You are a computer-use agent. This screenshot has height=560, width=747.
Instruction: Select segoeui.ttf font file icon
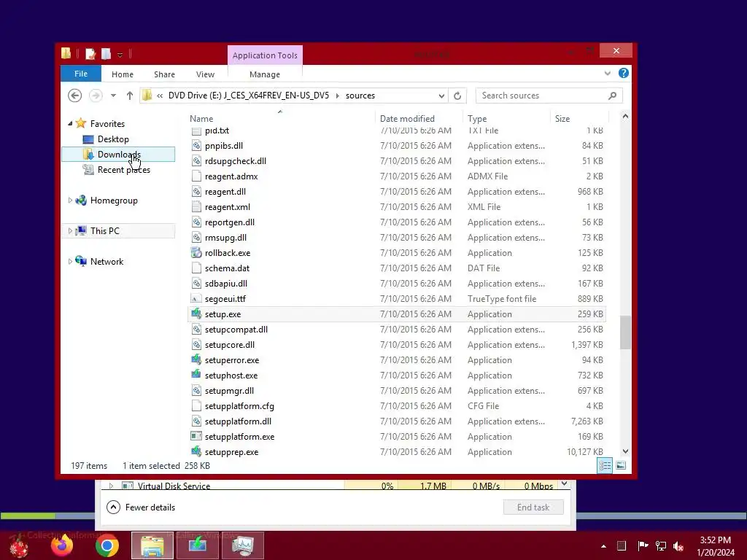point(196,298)
